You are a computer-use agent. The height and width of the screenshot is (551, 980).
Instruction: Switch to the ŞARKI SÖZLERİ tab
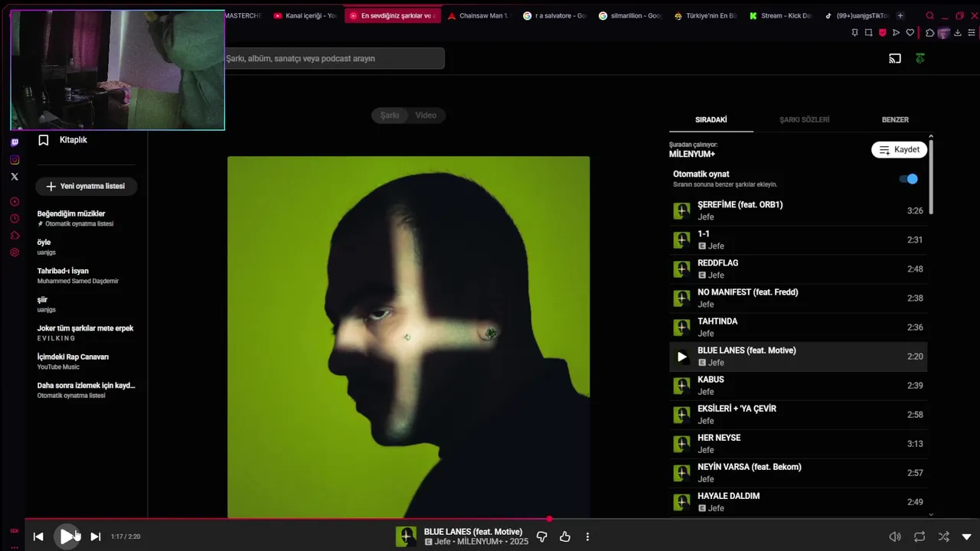pos(804,119)
